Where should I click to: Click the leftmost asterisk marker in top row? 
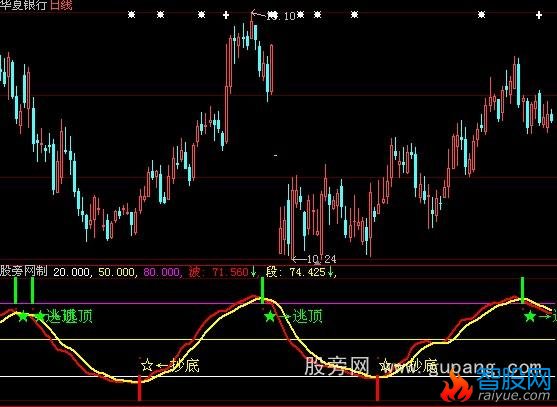click(131, 15)
